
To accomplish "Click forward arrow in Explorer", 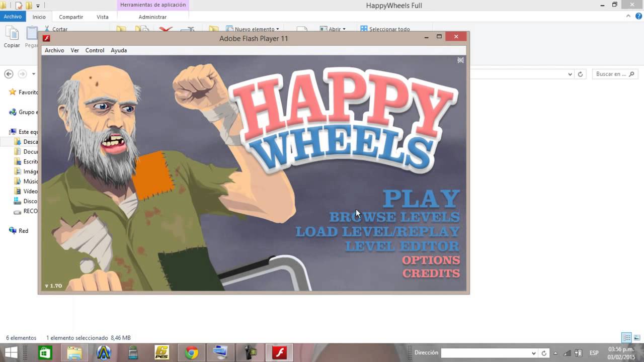I will click(22, 74).
